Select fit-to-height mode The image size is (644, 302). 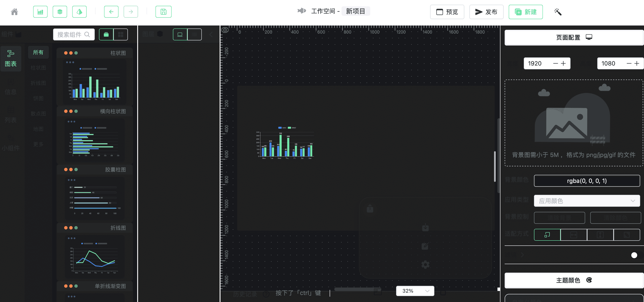600,235
